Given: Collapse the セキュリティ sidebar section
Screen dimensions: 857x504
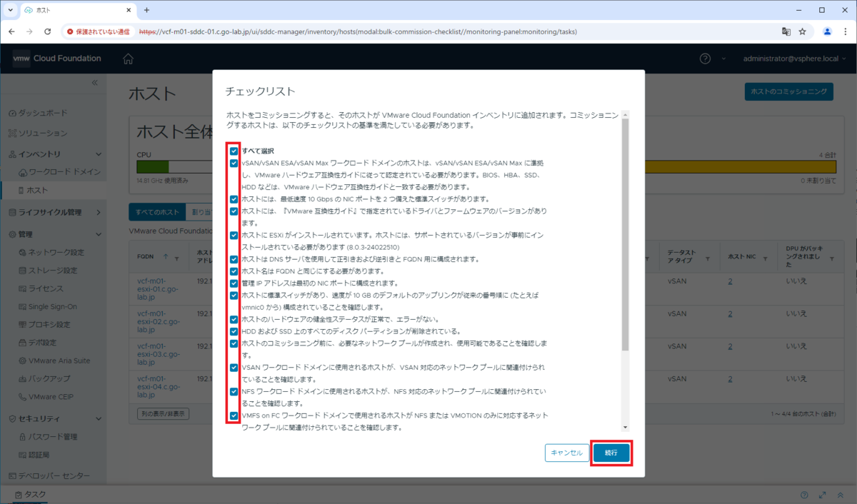Looking at the screenshot, I should (x=98, y=418).
